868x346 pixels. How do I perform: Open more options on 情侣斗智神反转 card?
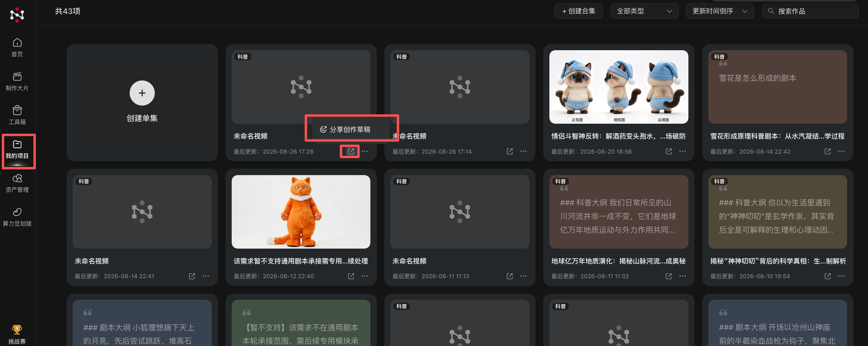coord(682,151)
